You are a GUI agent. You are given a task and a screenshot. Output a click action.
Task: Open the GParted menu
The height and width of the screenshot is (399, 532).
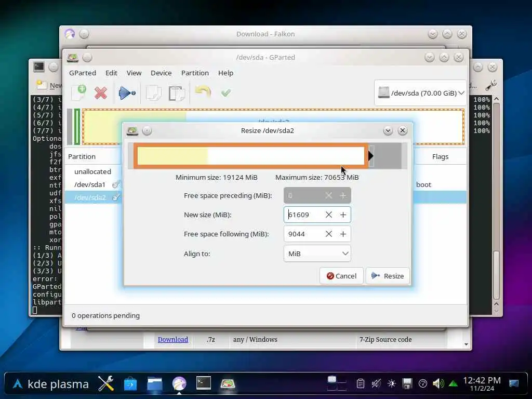click(x=83, y=73)
